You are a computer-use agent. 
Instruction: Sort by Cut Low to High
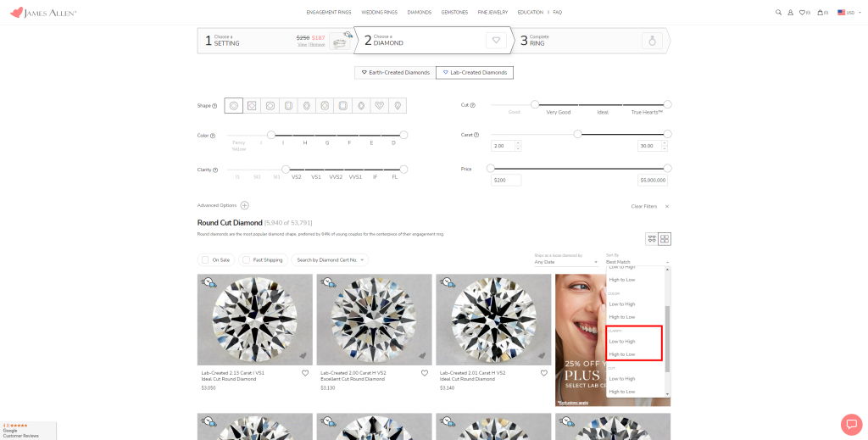(x=622, y=379)
